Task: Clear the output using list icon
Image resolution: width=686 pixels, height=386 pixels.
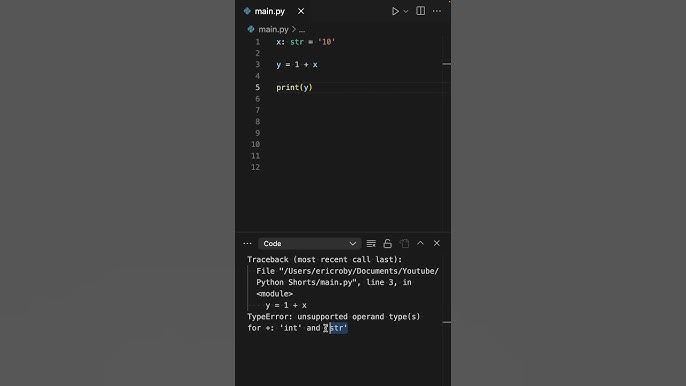Action: point(371,243)
